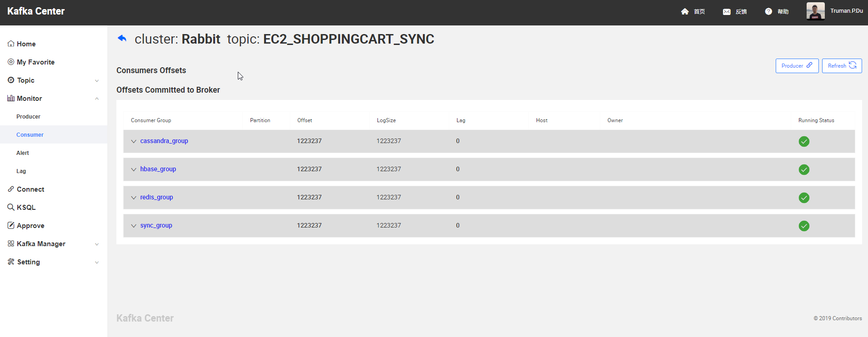
Task: Expand the redis_group row chevron
Action: coord(134,198)
